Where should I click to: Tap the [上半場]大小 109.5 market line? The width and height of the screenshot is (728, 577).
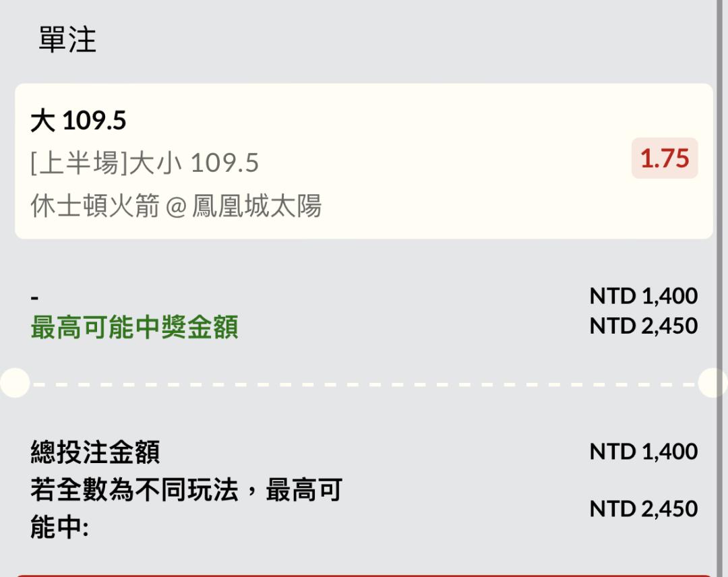(145, 163)
